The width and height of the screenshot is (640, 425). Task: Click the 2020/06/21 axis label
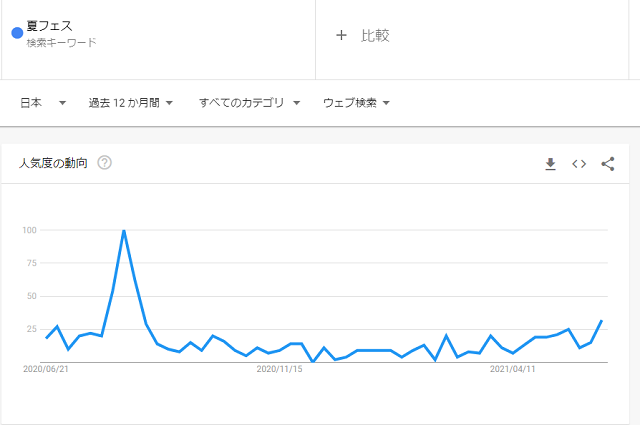(46, 369)
